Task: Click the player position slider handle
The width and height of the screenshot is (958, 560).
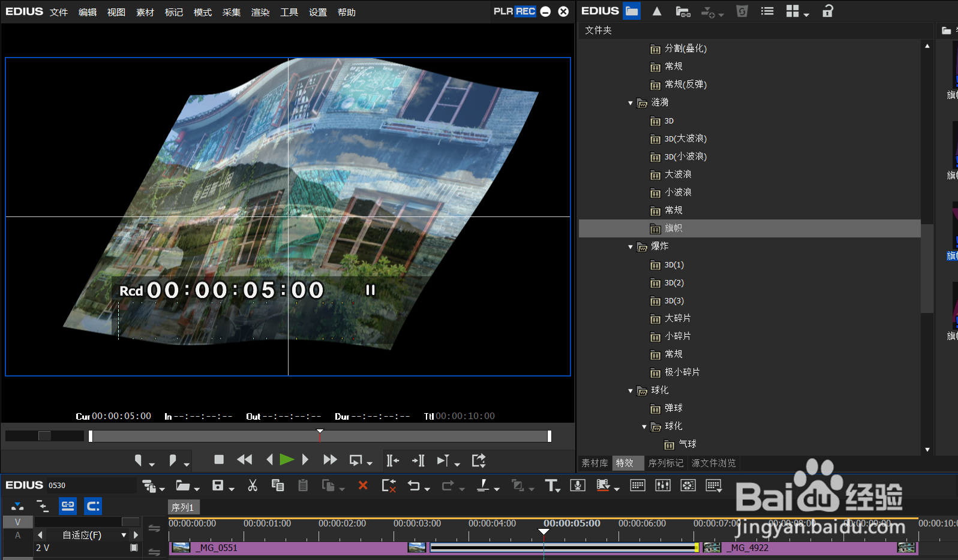Action: (x=320, y=430)
